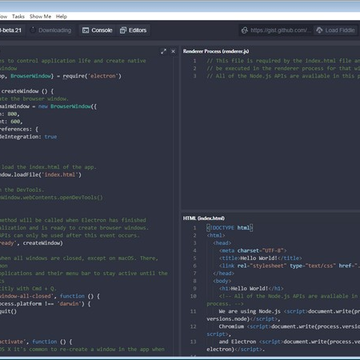Viewport: 360px width, 360px height.
Task: Click the require('electron') line
Action: pyautogui.click(x=61, y=76)
